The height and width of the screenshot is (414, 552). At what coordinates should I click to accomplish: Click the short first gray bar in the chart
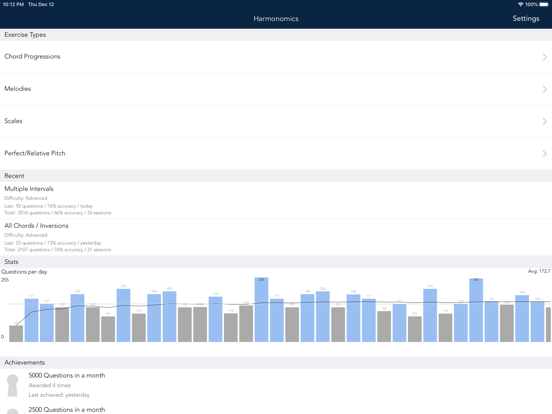pyautogui.click(x=16, y=333)
